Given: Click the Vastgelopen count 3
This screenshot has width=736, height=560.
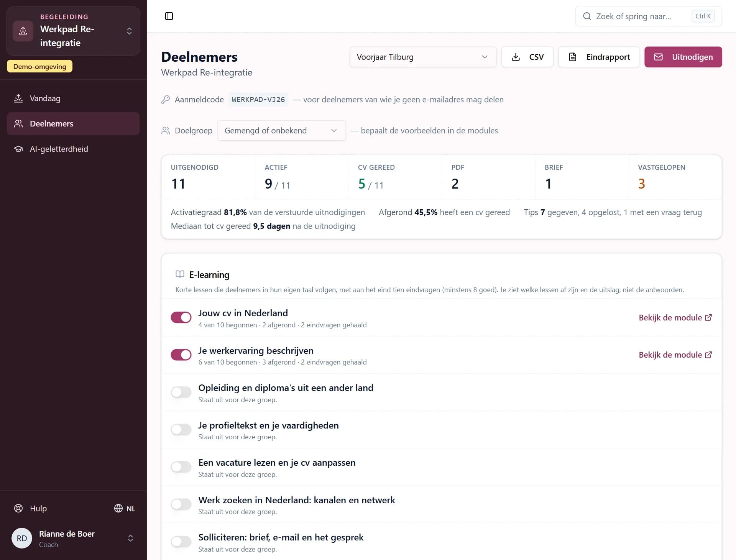Looking at the screenshot, I should (641, 184).
